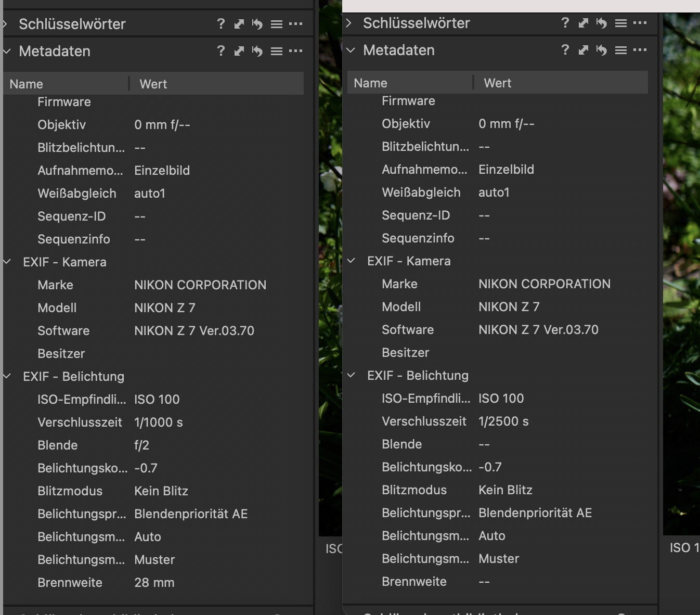This screenshot has height=615, width=700.
Task: Collapse EXIF - Kamera group in left panel
Action: (x=7, y=262)
